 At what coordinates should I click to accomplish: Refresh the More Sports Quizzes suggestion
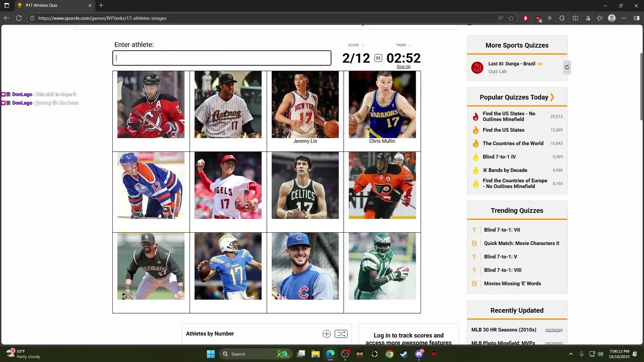567,67
